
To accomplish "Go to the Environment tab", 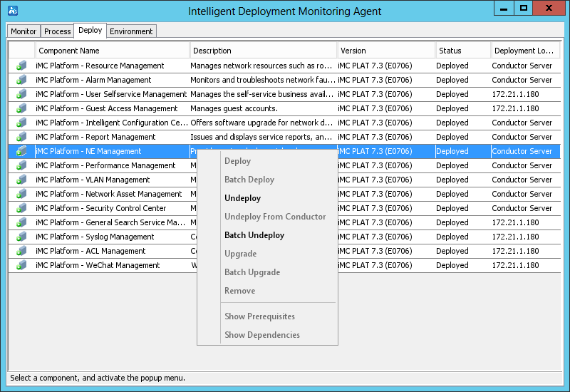I will (131, 31).
